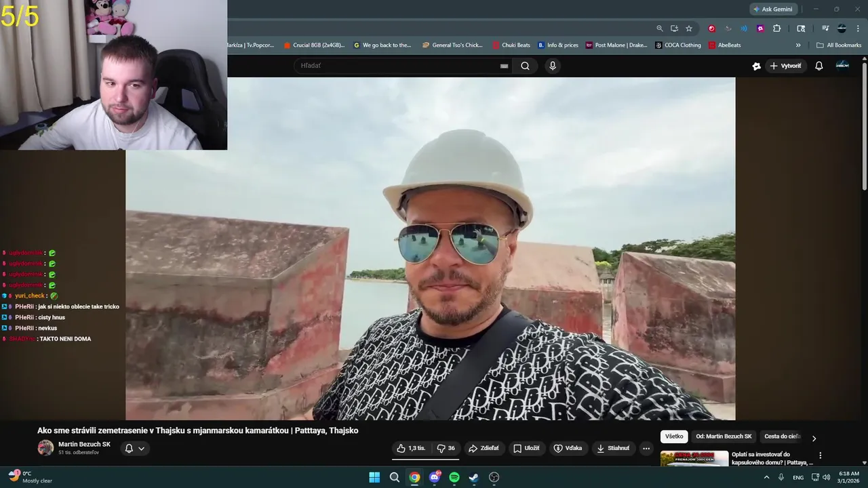Image resolution: width=868 pixels, height=488 pixels.
Task: Open menu for 'Oplatí sa investovať' recommendation
Action: (820, 455)
